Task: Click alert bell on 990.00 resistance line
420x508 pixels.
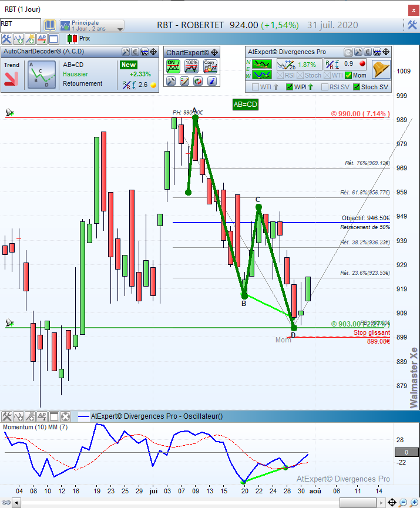Action: point(9,112)
